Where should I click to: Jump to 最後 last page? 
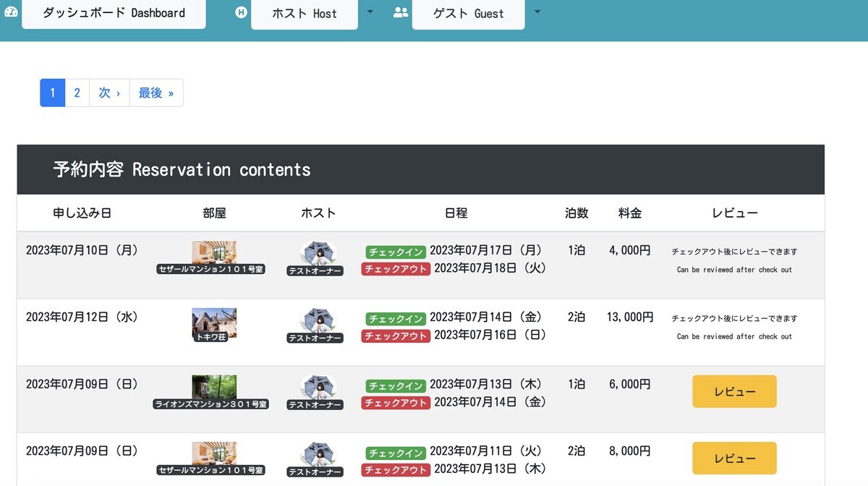pyautogui.click(x=156, y=93)
